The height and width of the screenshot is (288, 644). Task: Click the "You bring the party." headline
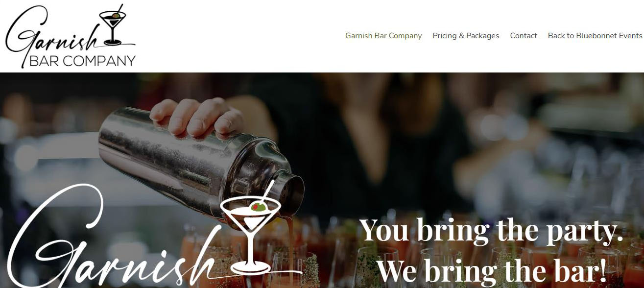coord(491,230)
